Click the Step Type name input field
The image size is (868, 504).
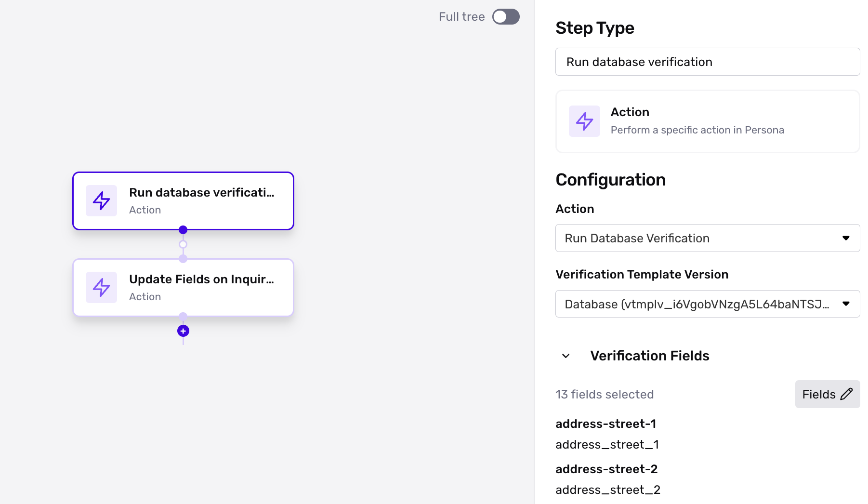pyautogui.click(x=708, y=62)
